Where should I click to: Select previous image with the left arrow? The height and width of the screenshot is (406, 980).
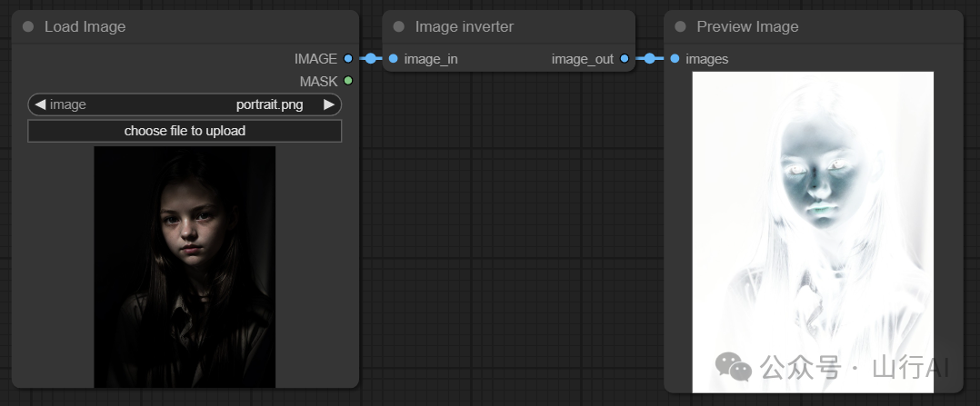click(x=40, y=104)
